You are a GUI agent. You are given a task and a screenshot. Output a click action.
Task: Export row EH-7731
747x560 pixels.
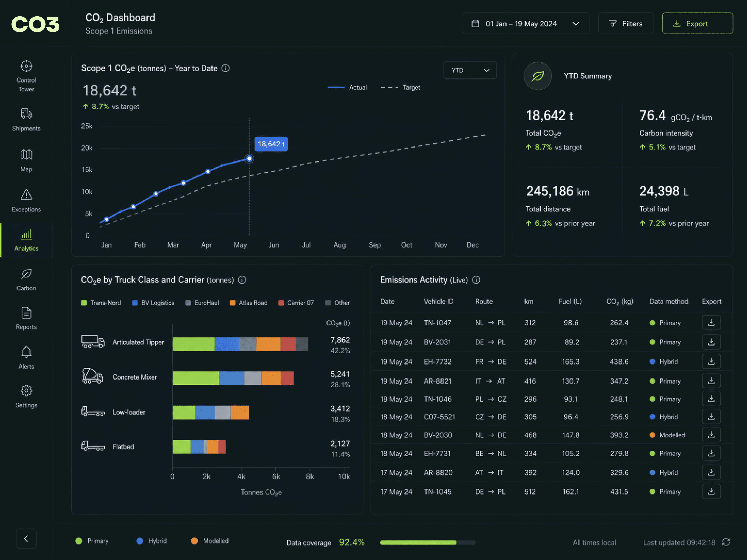tap(711, 453)
